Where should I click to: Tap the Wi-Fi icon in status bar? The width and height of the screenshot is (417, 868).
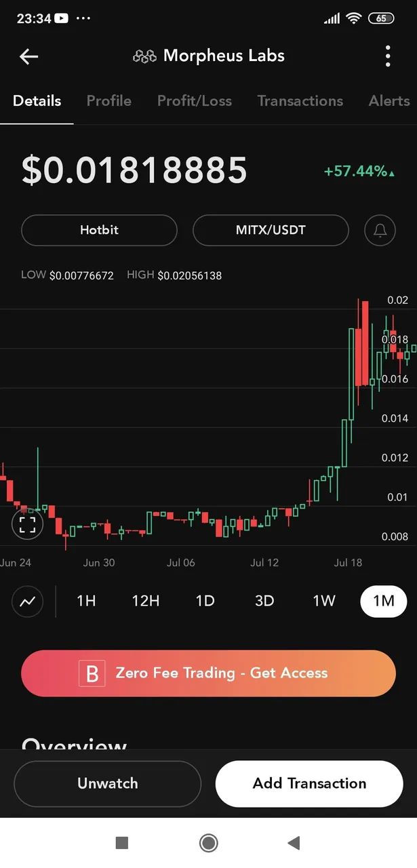(x=353, y=18)
